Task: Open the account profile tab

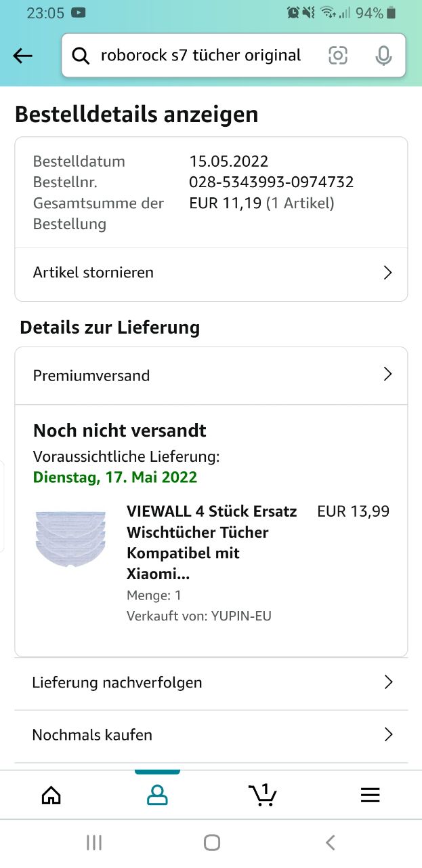Action: [157, 795]
